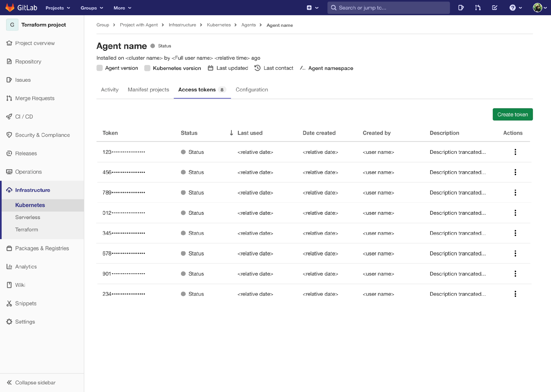Toggle the sort direction on Last used column
Screen dimensions: 551x392
pyautogui.click(x=231, y=133)
